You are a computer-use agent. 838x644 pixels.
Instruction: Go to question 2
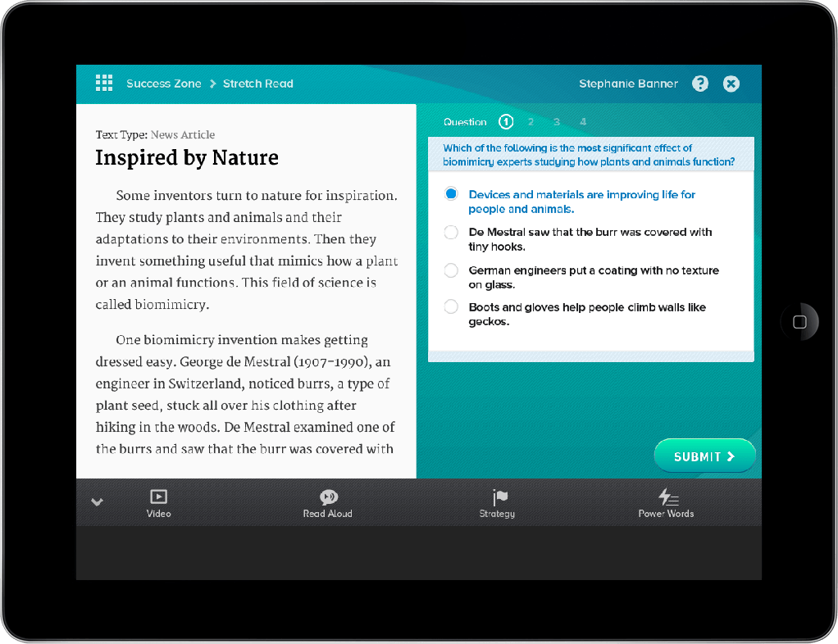(531, 122)
